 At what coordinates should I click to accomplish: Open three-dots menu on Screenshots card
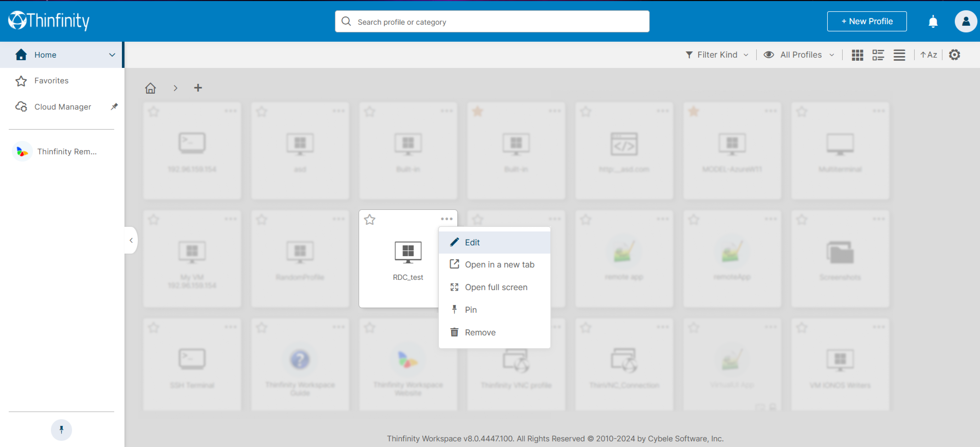(879, 219)
